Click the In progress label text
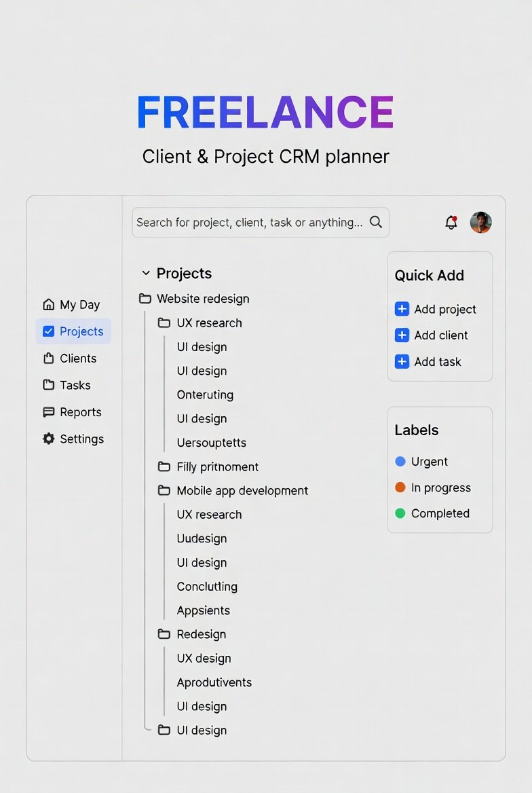532x793 pixels. pyautogui.click(x=441, y=487)
